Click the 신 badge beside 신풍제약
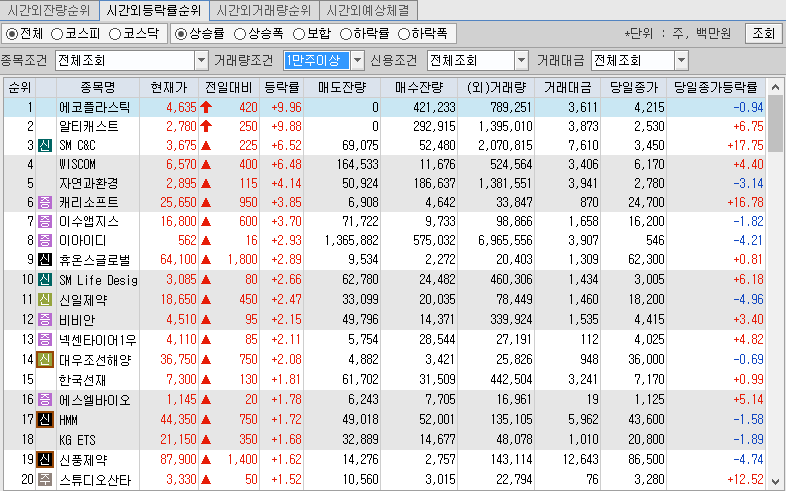This screenshot has height=491, width=786. tap(45, 459)
